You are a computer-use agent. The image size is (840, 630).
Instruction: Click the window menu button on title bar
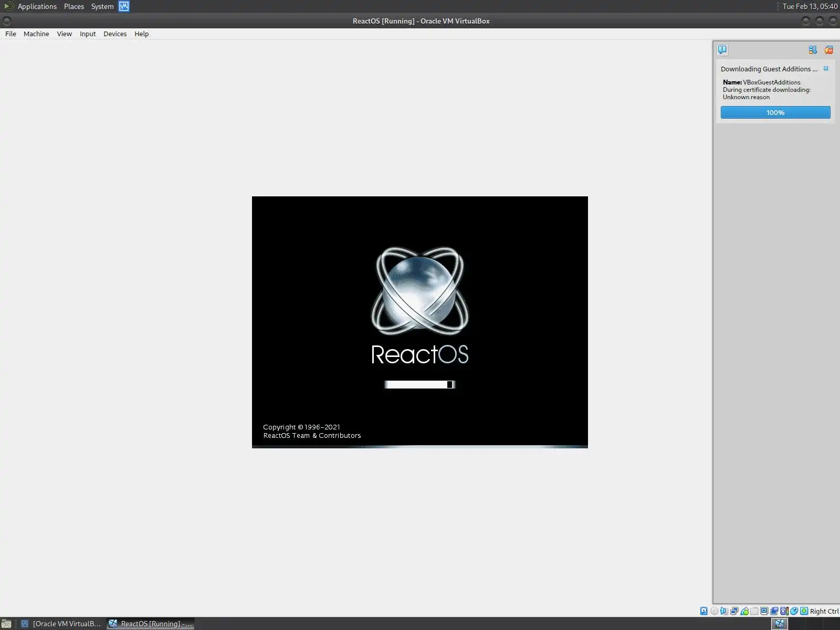coord(7,21)
